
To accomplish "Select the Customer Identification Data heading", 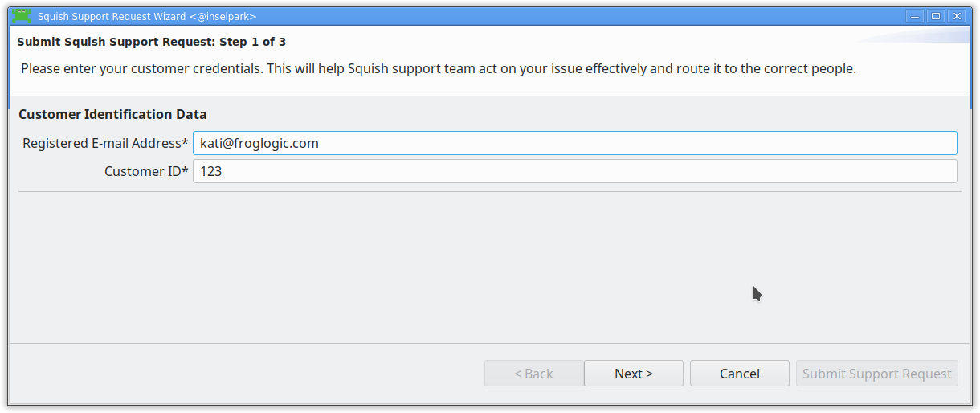I will pos(112,114).
